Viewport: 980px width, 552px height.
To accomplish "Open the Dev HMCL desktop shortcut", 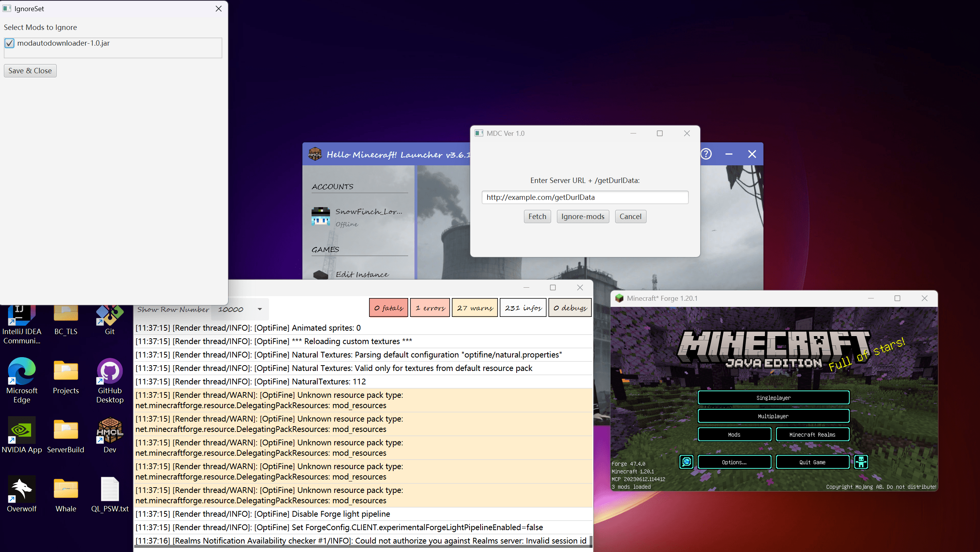I will pyautogui.click(x=109, y=430).
